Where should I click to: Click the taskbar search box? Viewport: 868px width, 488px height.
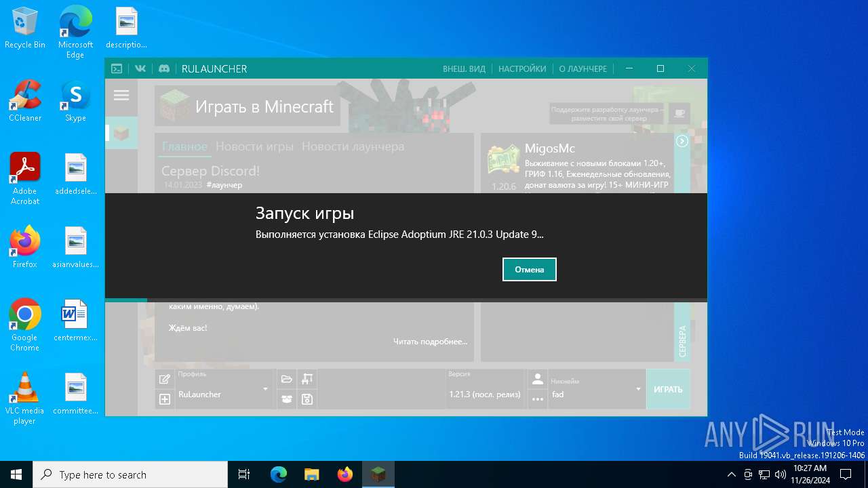130,474
